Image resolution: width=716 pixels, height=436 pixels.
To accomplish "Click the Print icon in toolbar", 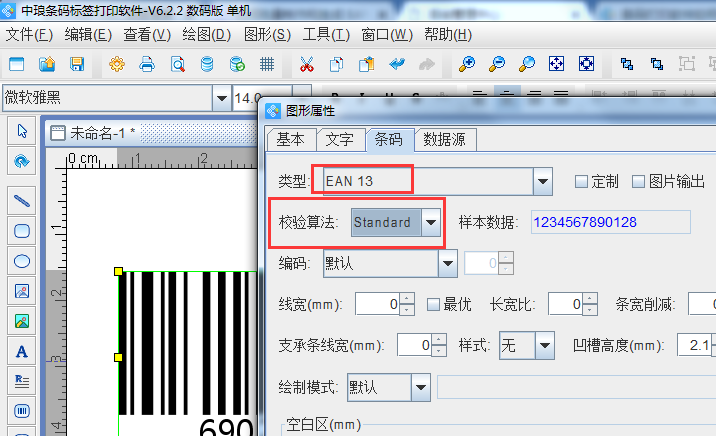I will (147, 65).
